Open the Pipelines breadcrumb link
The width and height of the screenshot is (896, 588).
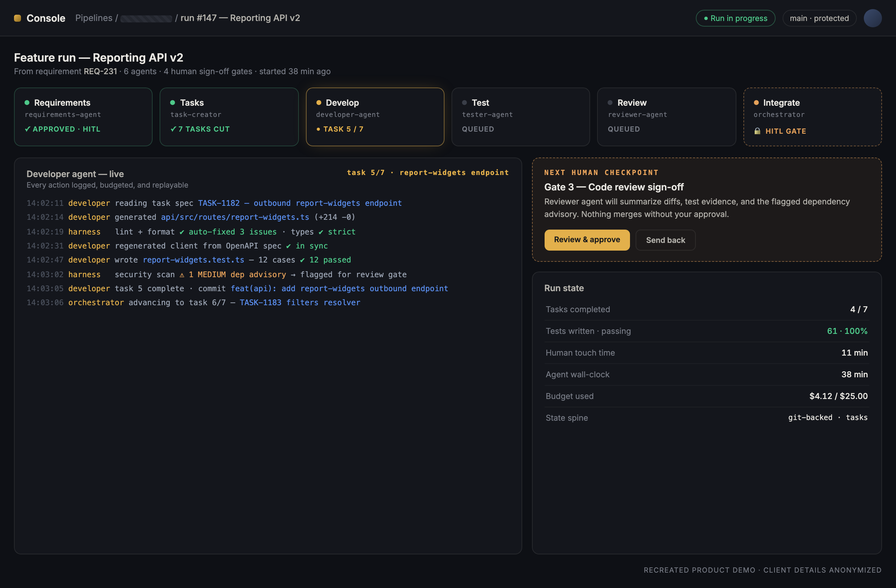click(x=94, y=18)
